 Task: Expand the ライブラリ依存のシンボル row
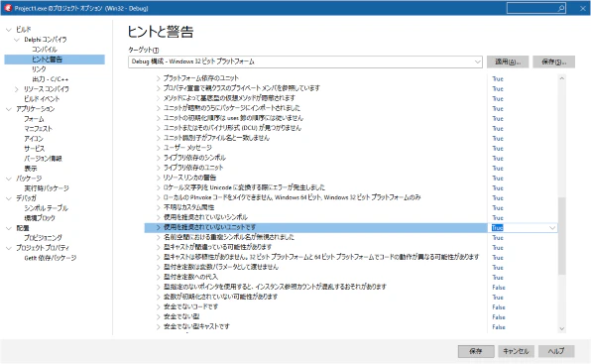[x=159, y=158]
